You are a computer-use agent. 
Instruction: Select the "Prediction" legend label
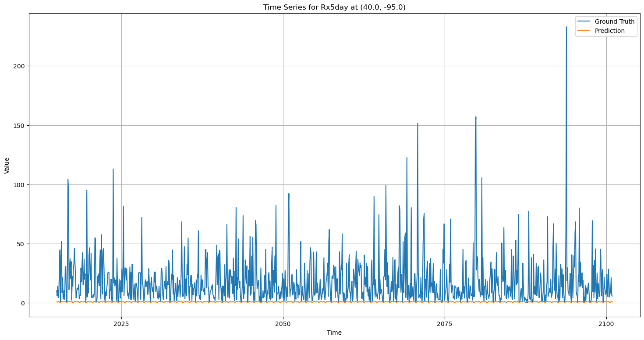point(609,31)
